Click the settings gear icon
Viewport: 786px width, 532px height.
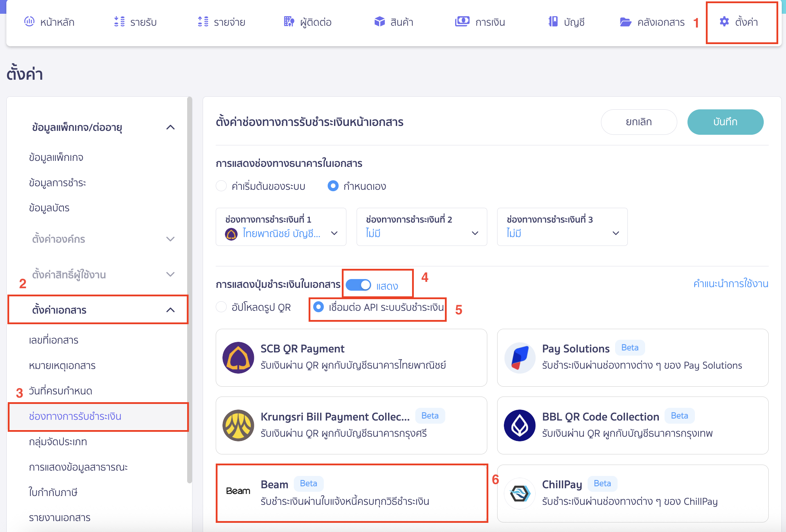724,22
